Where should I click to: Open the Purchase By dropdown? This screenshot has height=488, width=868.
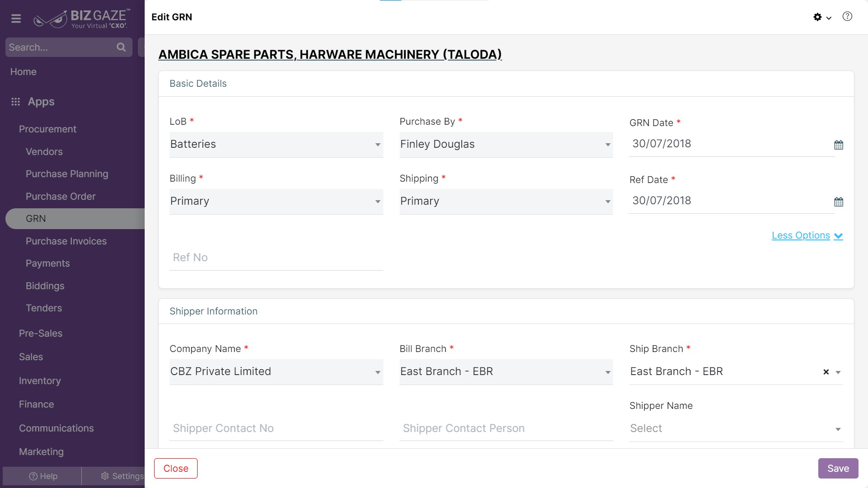[x=506, y=145]
